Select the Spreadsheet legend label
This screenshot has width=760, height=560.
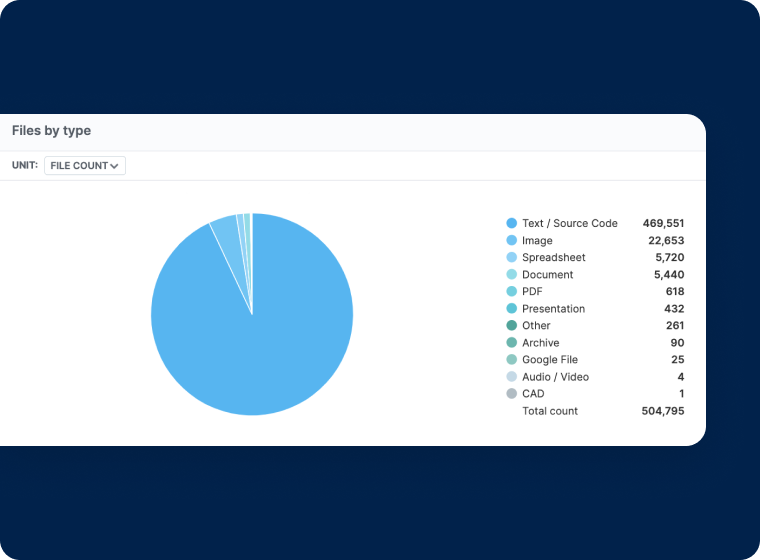click(553, 258)
